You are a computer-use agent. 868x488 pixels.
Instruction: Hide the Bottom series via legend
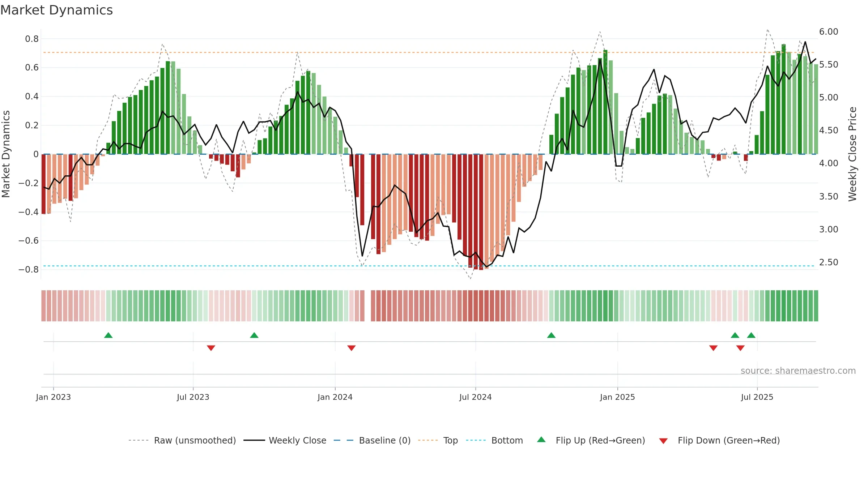494,440
